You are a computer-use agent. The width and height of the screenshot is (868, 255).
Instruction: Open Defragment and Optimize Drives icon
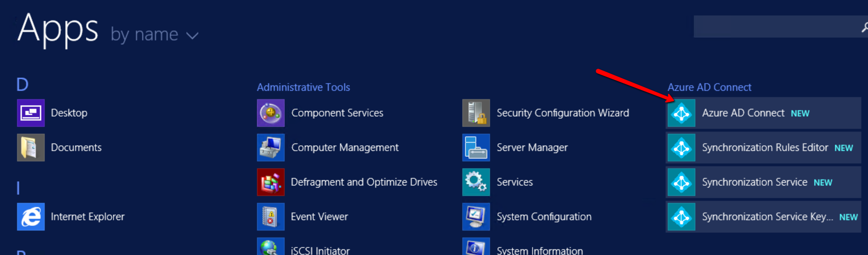(x=271, y=182)
